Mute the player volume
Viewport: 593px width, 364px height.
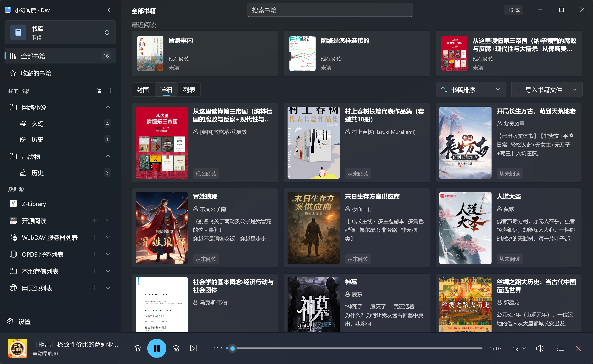[x=540, y=348]
